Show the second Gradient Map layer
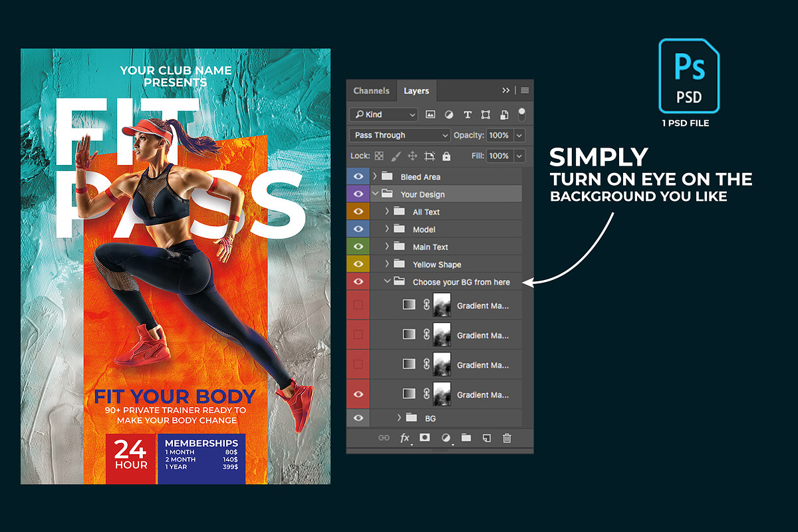 click(x=358, y=334)
